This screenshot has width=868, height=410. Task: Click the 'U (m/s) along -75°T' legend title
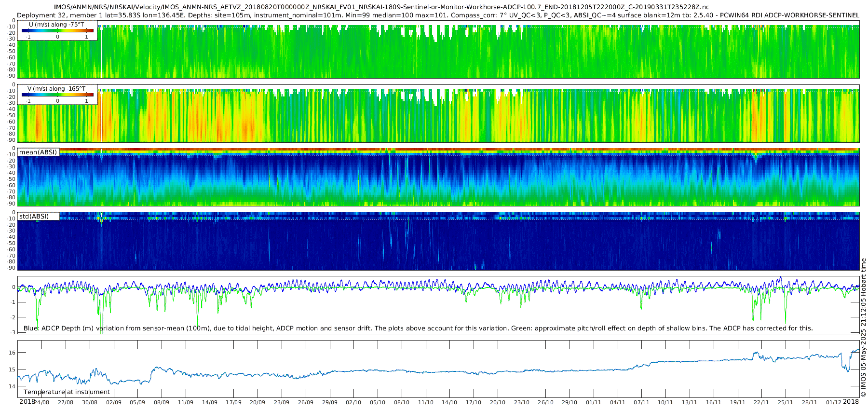click(x=56, y=25)
